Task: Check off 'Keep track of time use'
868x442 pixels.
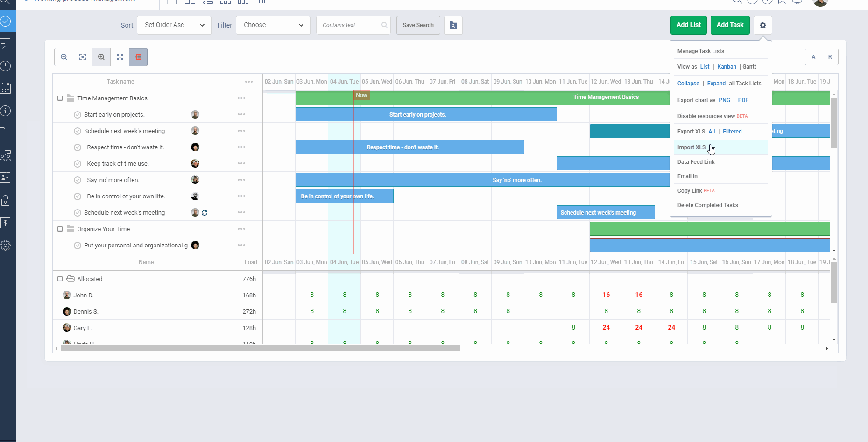Action: 77,163
